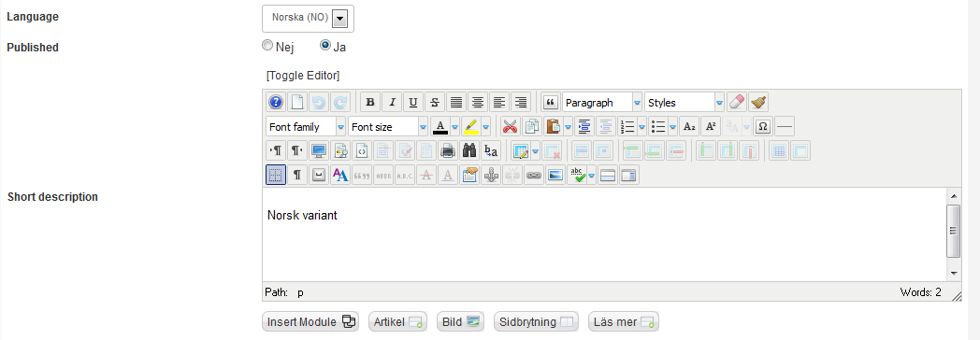Toggle visual guidelines grid icon
Image resolution: width=980 pixels, height=340 pixels.
coord(276,175)
